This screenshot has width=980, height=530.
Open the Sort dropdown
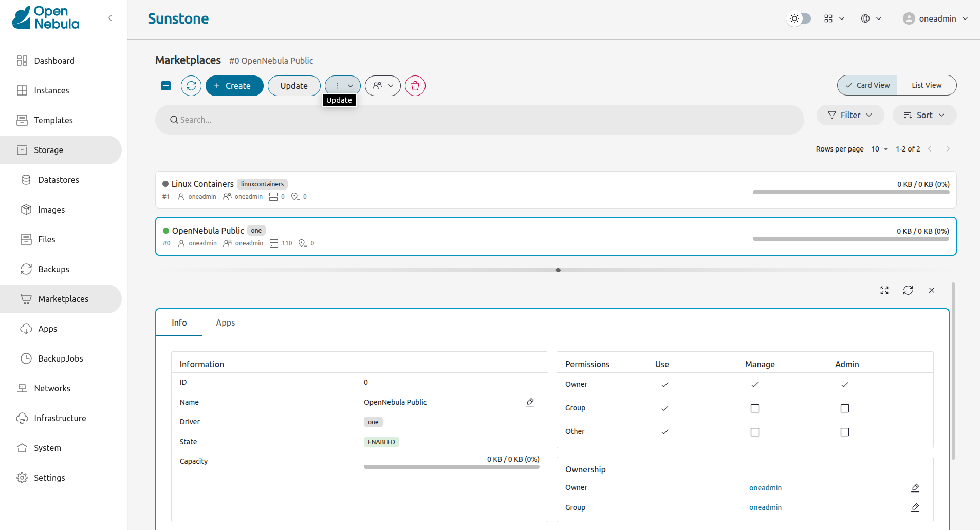click(924, 115)
